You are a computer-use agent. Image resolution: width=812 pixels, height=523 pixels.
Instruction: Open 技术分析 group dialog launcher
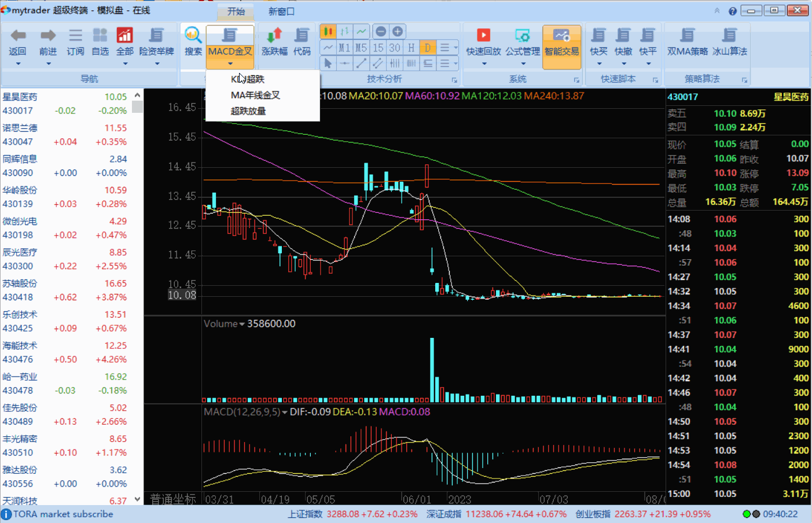pos(454,80)
